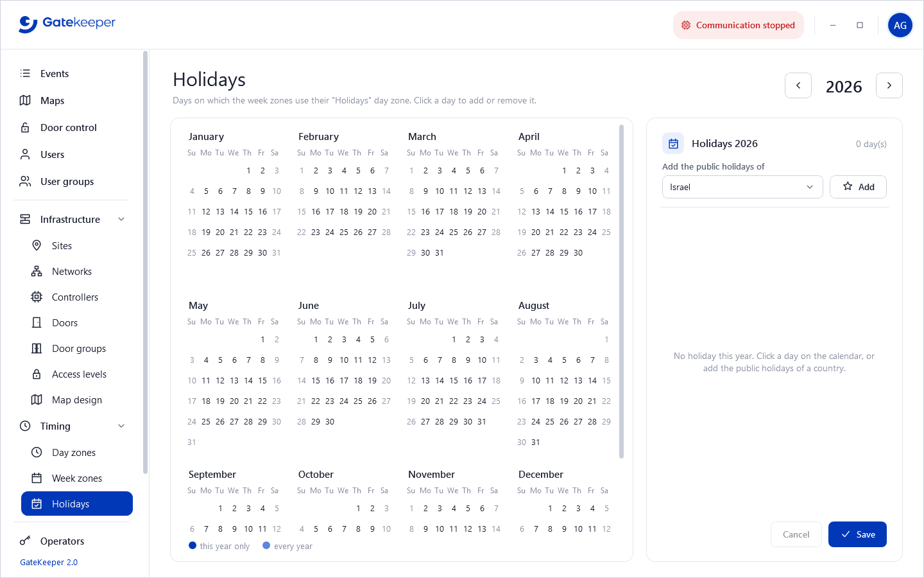Click the year 2026 label

[844, 87]
